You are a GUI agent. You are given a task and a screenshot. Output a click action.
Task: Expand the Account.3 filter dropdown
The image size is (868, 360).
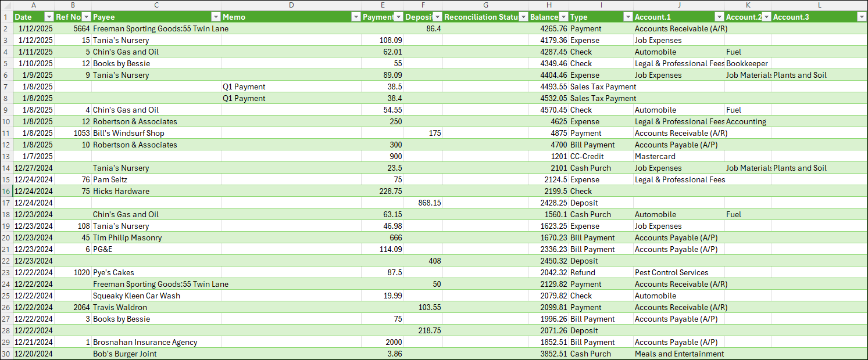[x=861, y=17]
